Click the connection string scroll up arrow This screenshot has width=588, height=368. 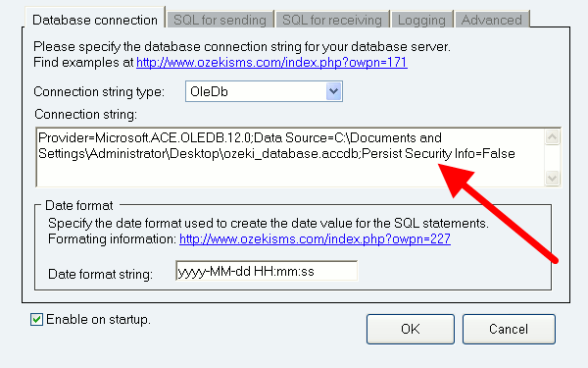click(552, 137)
